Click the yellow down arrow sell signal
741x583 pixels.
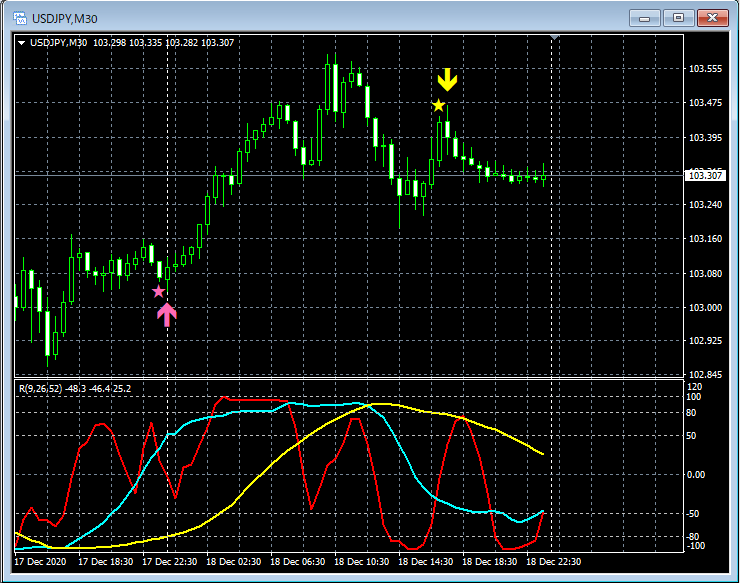pyautogui.click(x=447, y=80)
